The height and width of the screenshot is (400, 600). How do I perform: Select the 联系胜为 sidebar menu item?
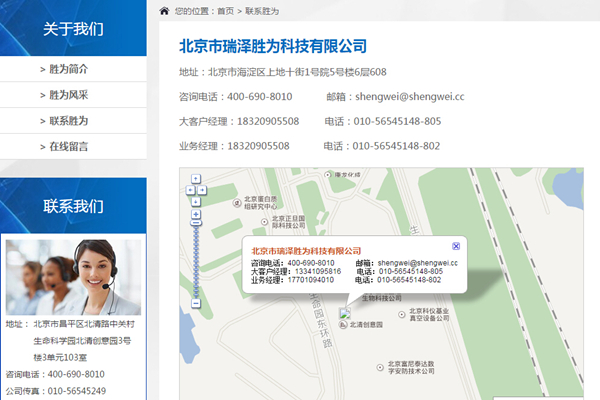(x=73, y=121)
